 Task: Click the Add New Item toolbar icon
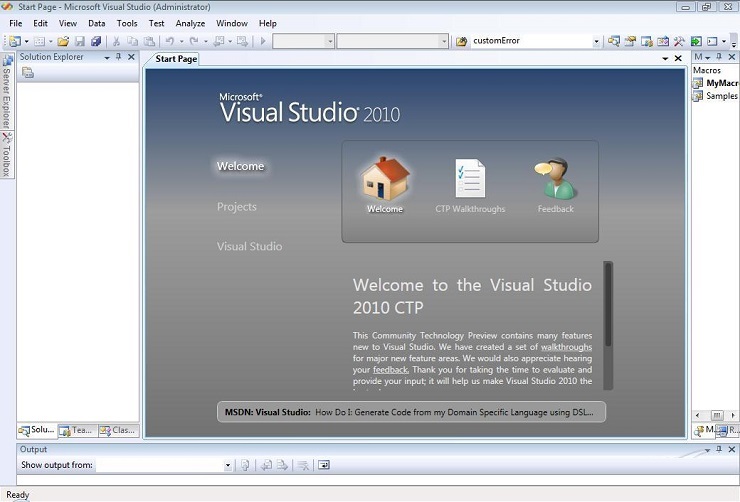coord(40,42)
